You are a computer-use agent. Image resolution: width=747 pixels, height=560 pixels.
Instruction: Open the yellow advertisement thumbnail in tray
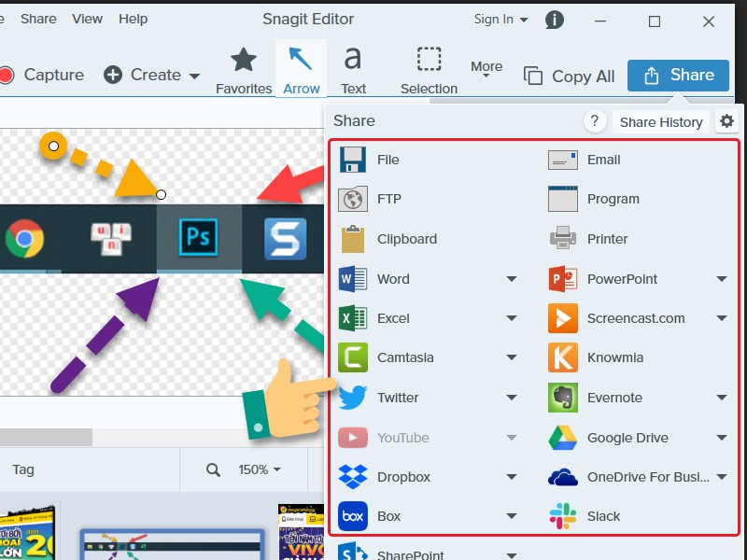click(x=28, y=533)
